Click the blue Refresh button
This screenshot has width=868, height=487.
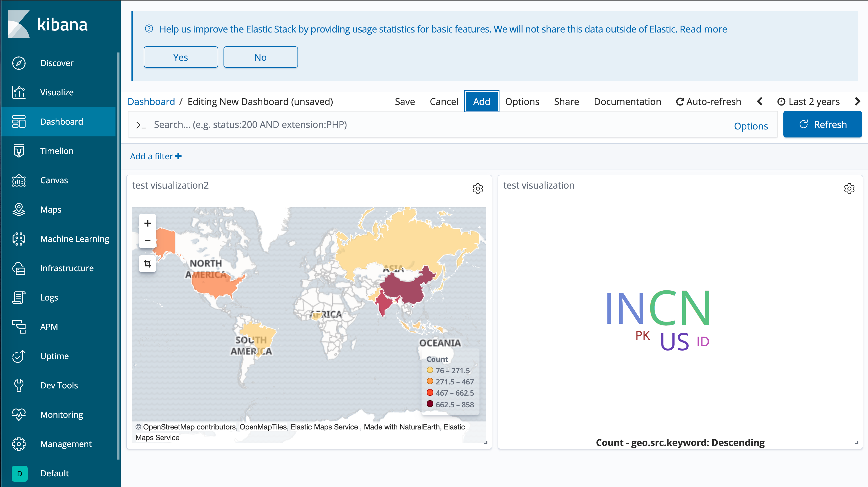tap(822, 124)
